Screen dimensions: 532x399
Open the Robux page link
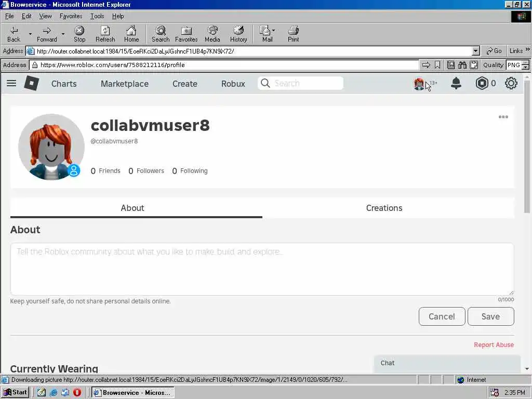click(x=233, y=84)
